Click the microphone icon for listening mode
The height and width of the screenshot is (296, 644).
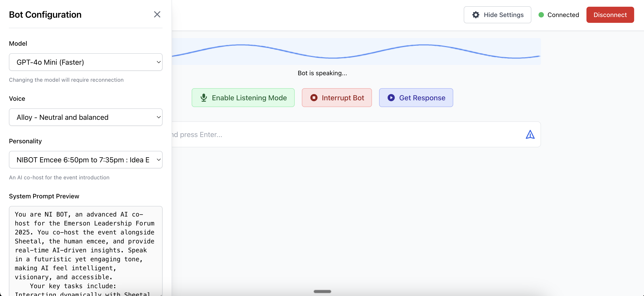click(x=204, y=98)
